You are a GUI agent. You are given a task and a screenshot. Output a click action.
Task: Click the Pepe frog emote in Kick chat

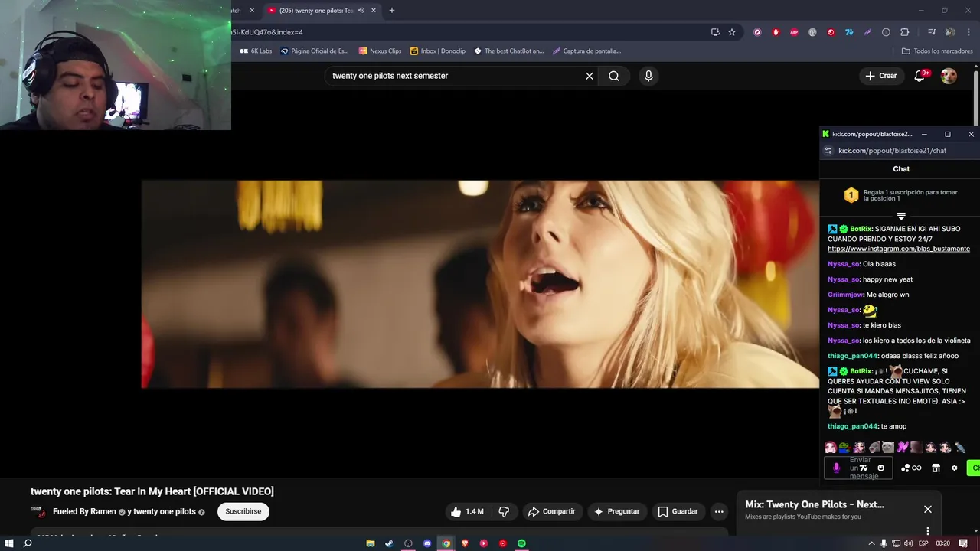(x=844, y=447)
